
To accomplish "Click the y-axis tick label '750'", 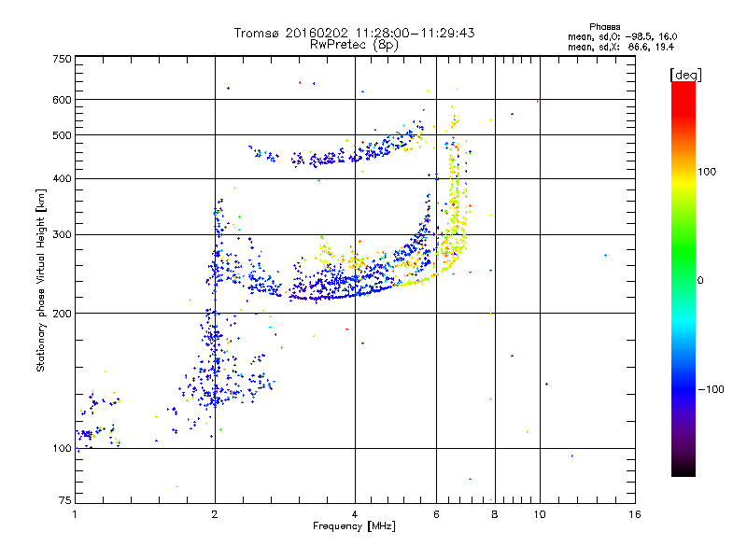I will pyautogui.click(x=62, y=59).
